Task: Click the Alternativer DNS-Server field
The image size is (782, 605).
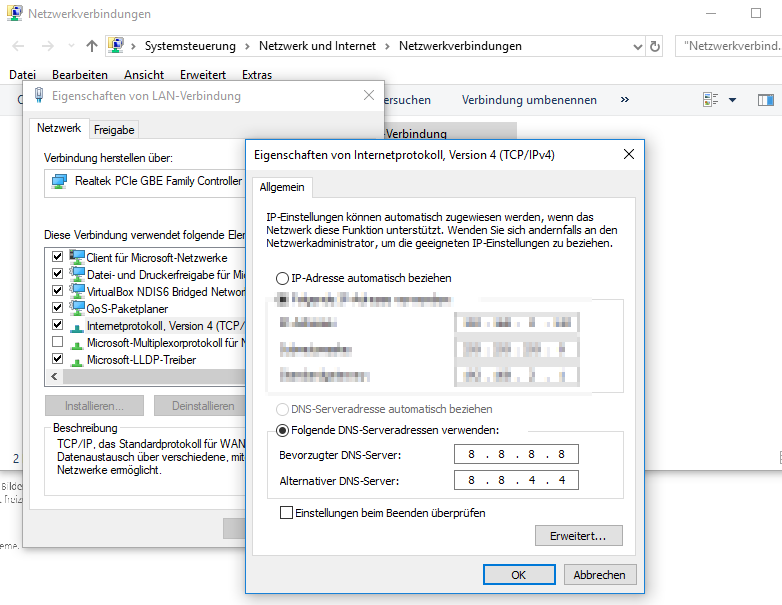Action: (516, 480)
